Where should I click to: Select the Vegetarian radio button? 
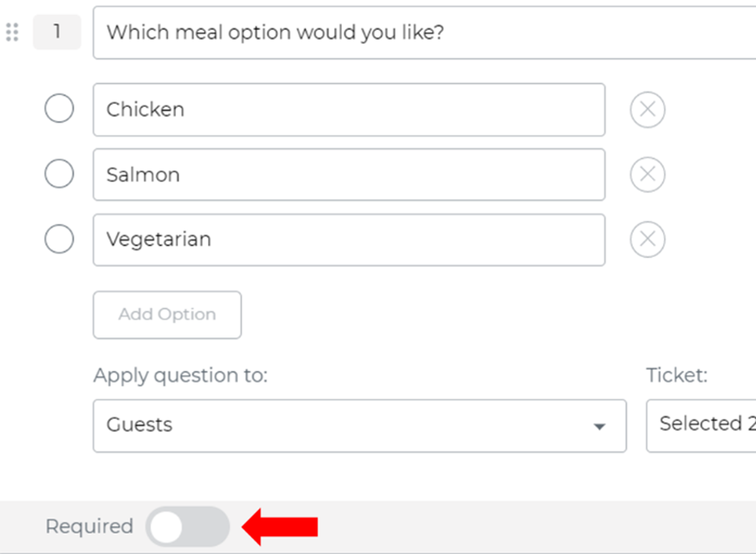pyautogui.click(x=59, y=240)
